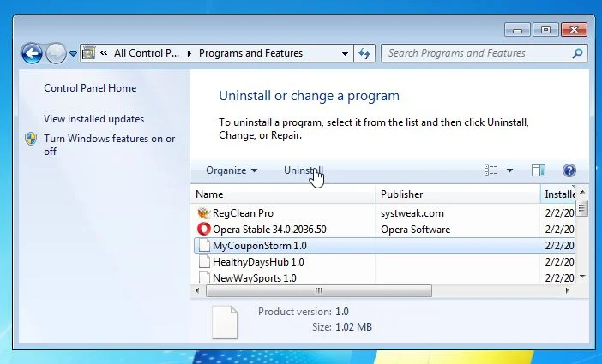Screen dimensions: 602x364
Task: Change view with the view icon button
Action: coord(491,170)
